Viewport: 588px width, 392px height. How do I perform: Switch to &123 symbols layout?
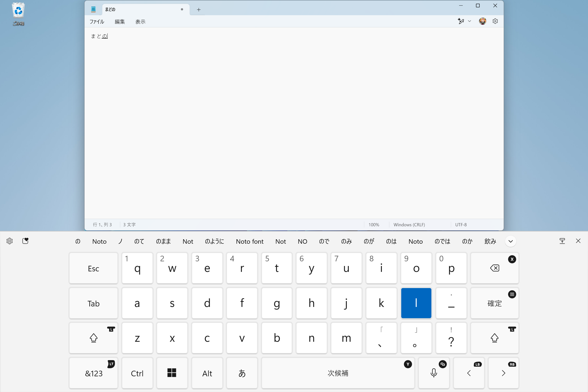(x=93, y=373)
